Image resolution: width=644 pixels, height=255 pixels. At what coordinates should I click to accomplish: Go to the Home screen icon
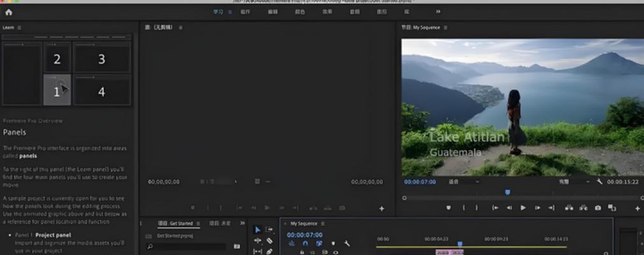click(9, 12)
